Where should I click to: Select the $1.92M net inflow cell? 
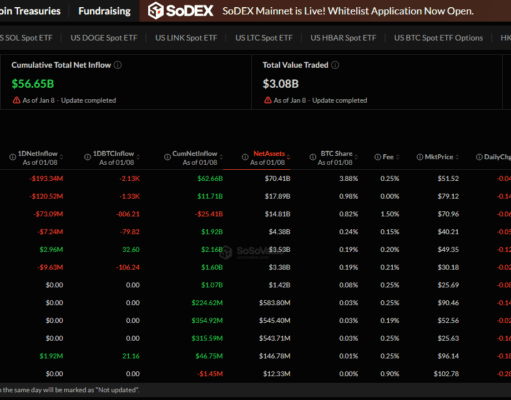pos(51,356)
